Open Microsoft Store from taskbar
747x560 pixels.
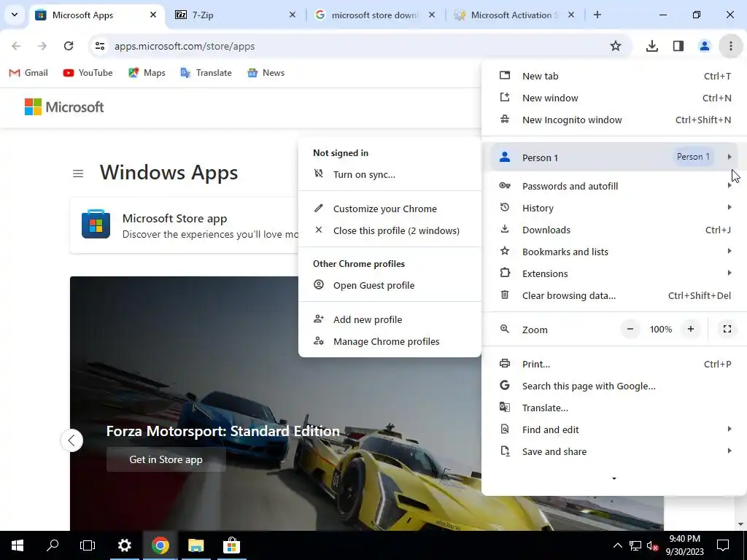pyautogui.click(x=231, y=545)
